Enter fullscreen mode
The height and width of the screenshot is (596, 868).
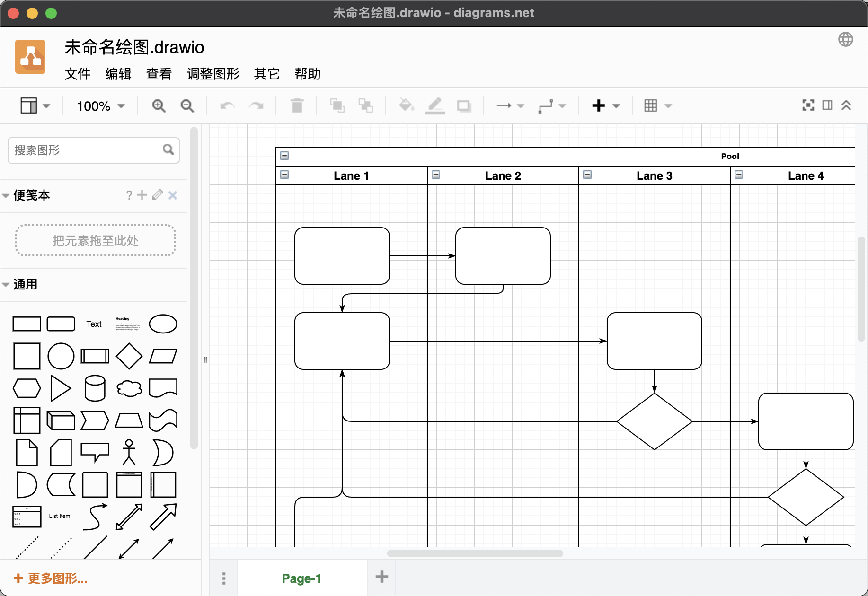pos(808,105)
